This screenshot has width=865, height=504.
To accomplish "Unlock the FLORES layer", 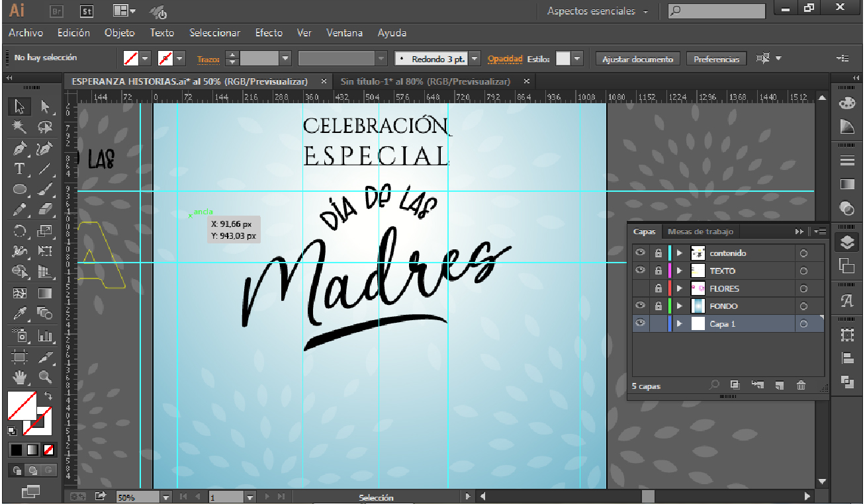I will [658, 288].
